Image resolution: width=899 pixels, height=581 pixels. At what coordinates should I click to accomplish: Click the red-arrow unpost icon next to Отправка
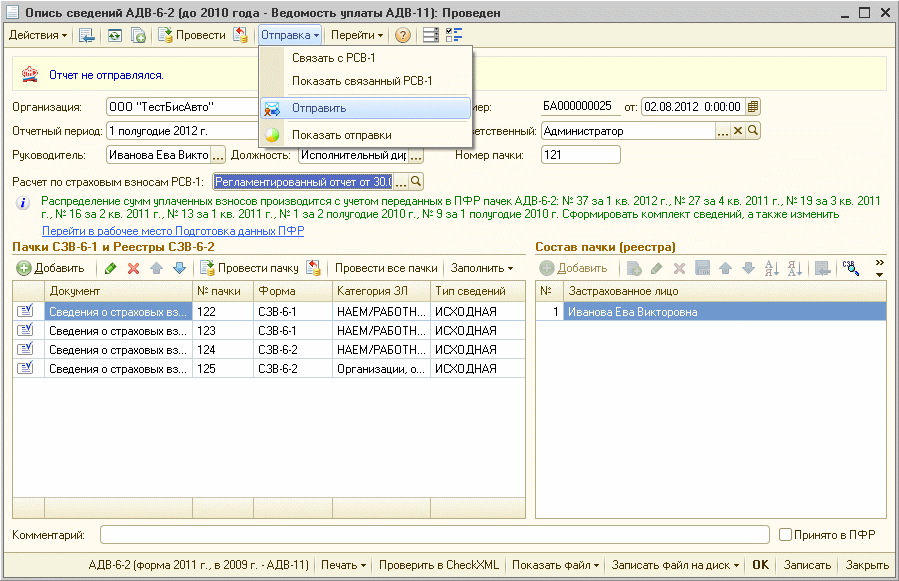pyautogui.click(x=241, y=36)
